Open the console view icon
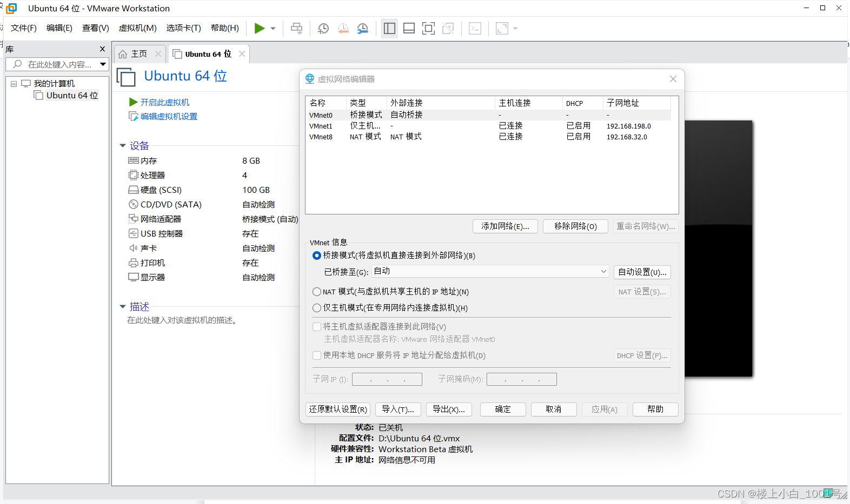850x504 pixels. click(475, 28)
